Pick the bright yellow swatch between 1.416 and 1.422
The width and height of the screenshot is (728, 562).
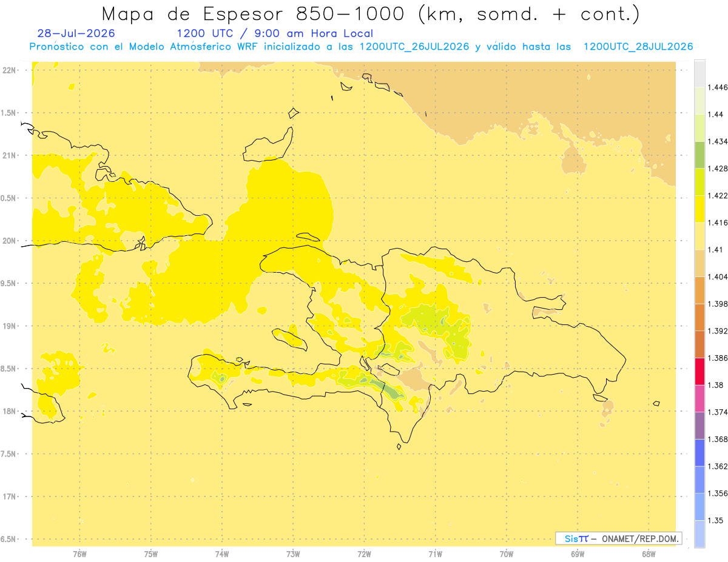click(x=699, y=209)
